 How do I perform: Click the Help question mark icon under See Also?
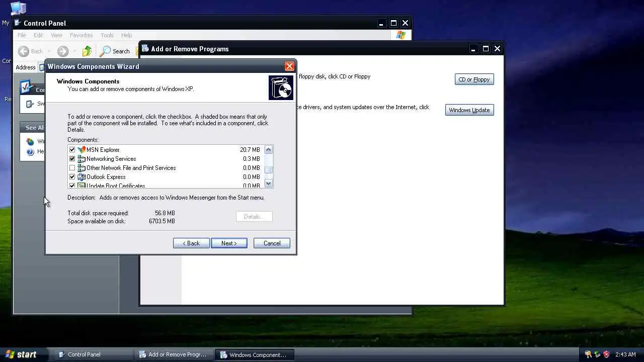[x=30, y=152]
